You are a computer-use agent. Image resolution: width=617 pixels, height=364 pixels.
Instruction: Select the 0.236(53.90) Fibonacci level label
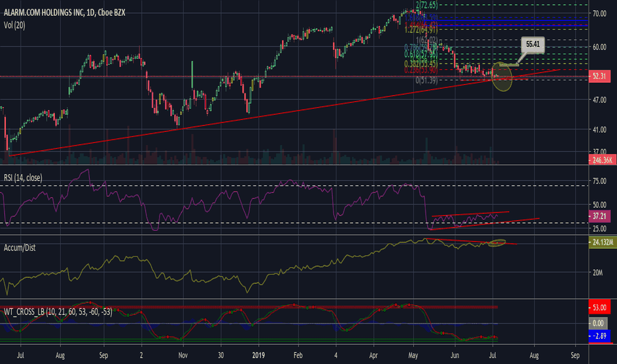coord(421,69)
